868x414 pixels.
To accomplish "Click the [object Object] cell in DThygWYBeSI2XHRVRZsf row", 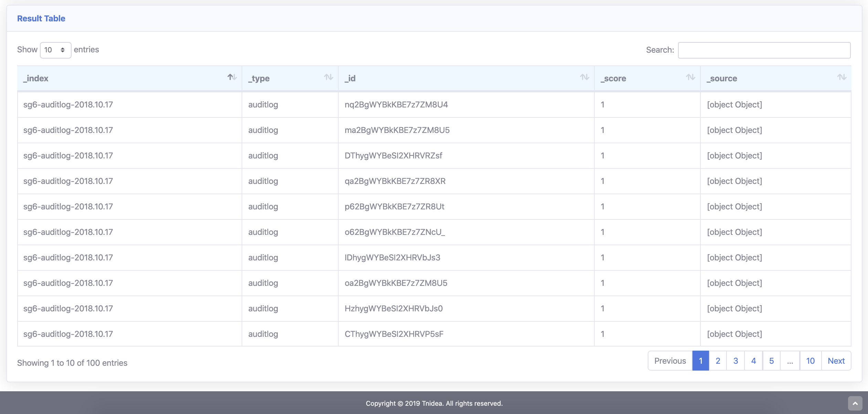I will [734, 156].
